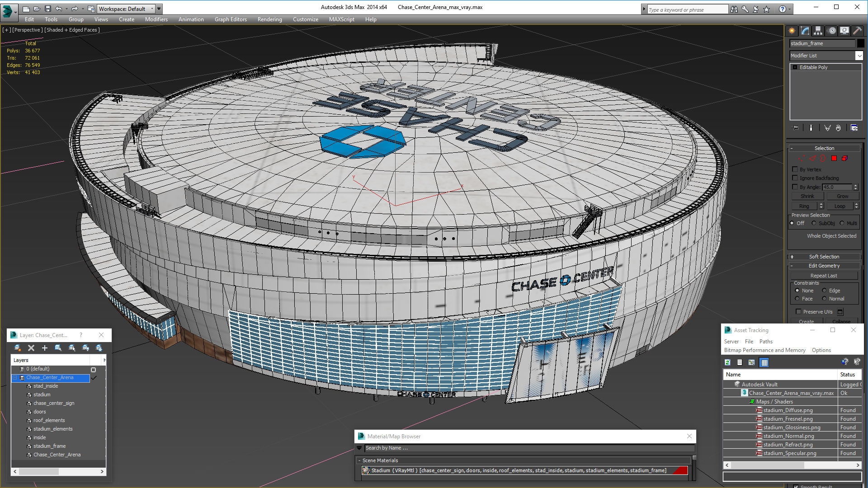Select Element sub-object level icon
868x488 pixels.
click(844, 158)
